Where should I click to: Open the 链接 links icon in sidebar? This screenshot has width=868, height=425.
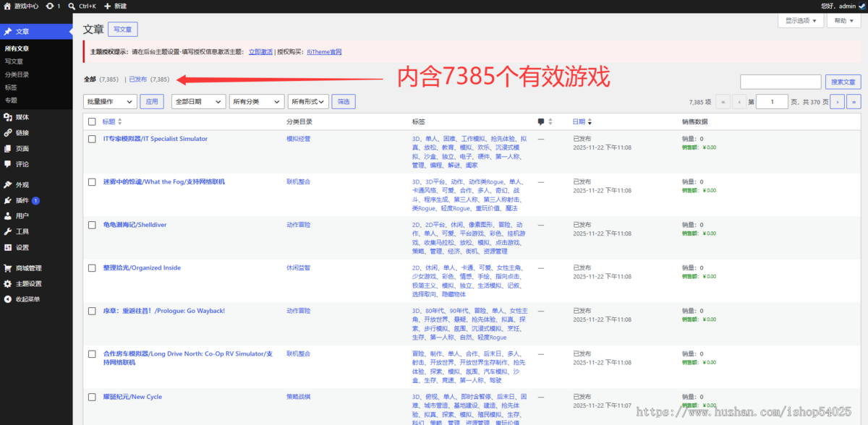click(x=7, y=133)
